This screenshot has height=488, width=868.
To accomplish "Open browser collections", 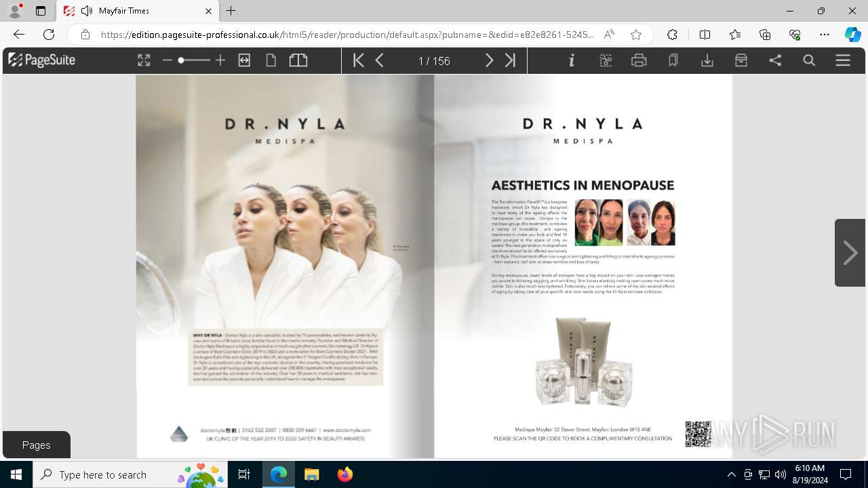I will pyautogui.click(x=765, y=35).
